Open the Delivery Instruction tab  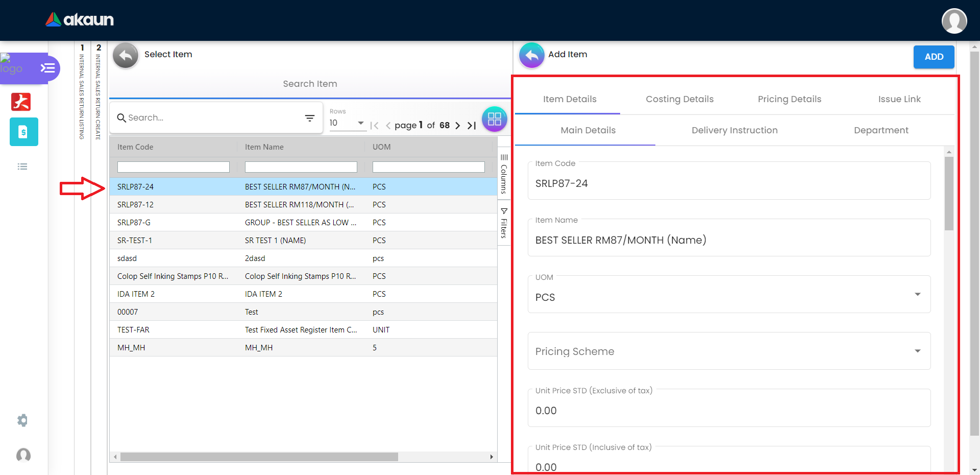click(734, 130)
